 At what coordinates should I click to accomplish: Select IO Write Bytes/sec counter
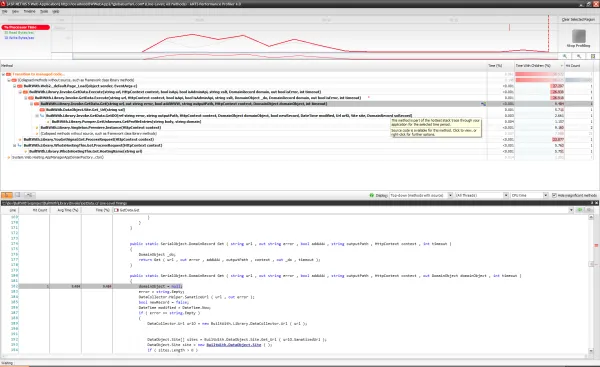[x=19, y=38]
